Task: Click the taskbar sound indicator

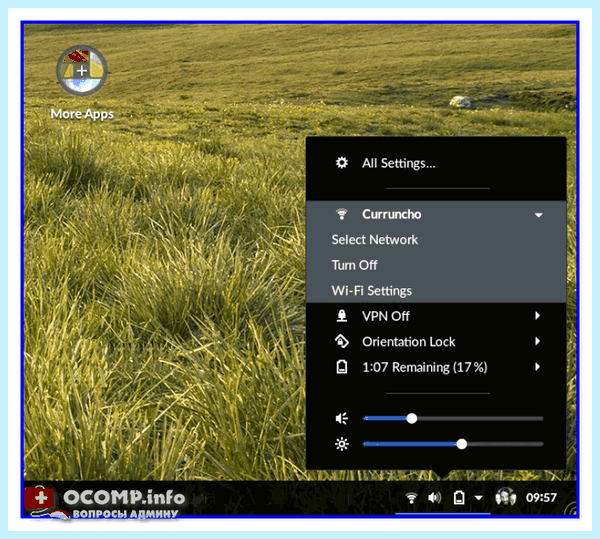Action: [434, 498]
